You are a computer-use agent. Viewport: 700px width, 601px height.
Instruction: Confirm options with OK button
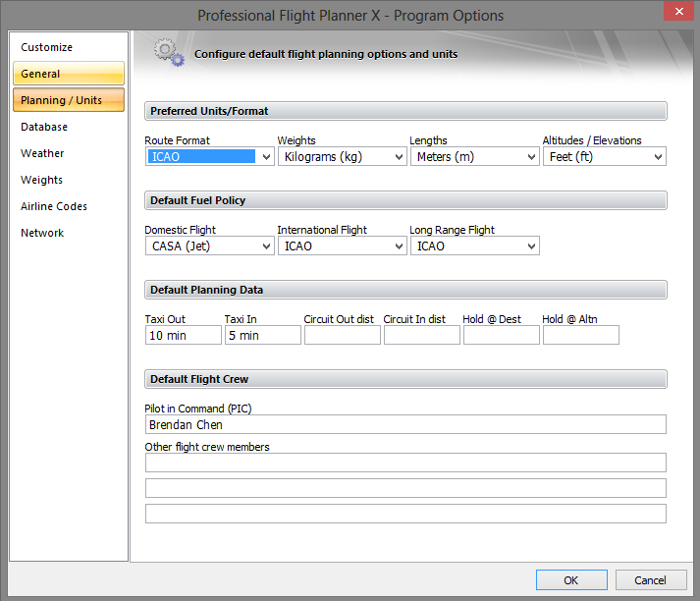click(x=571, y=580)
